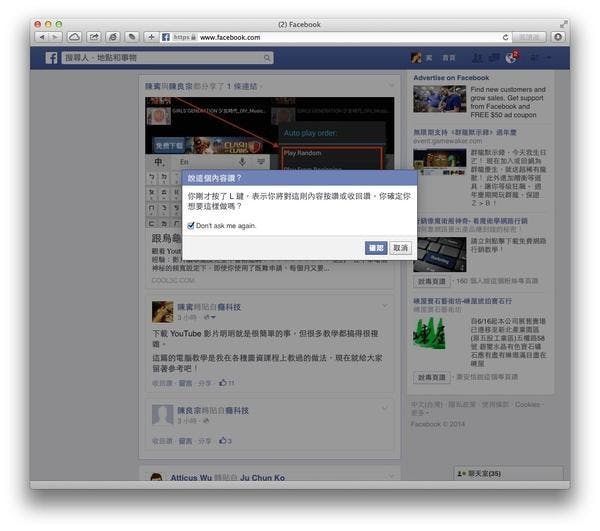Click the like thumb icon showing 11
This screenshot has width=600, height=531.
[x=223, y=383]
